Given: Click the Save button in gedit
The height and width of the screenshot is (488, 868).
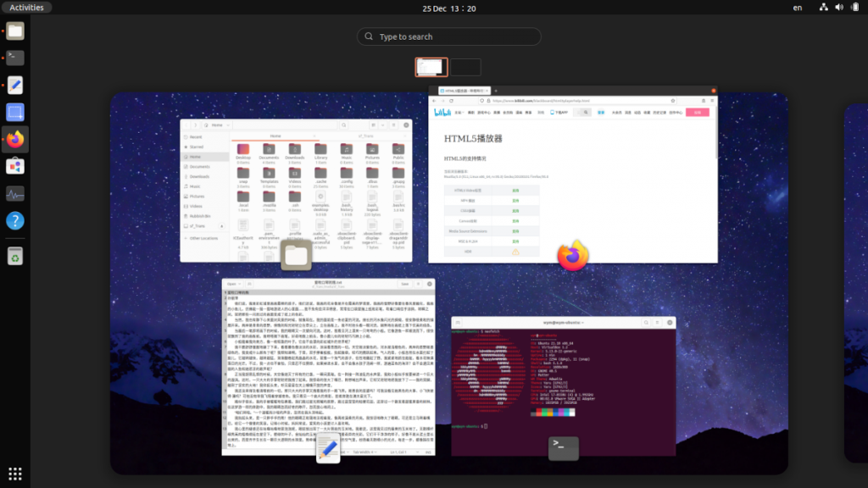Looking at the screenshot, I should coord(404,284).
